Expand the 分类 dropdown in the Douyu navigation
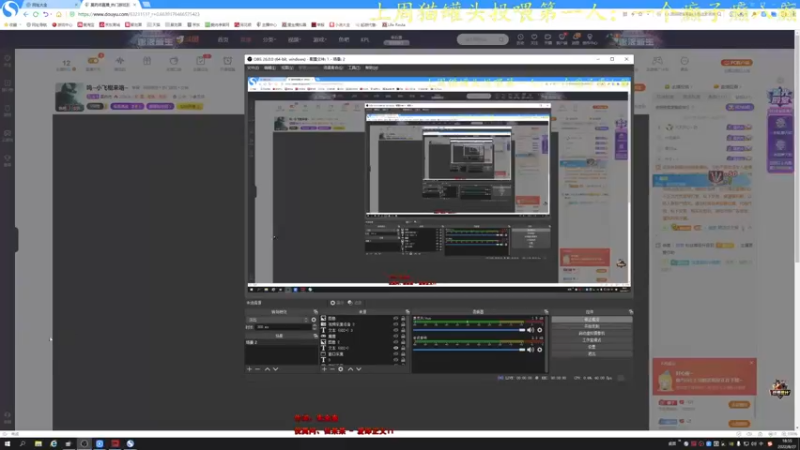The height and width of the screenshot is (450, 800). pyautogui.click(x=269, y=39)
